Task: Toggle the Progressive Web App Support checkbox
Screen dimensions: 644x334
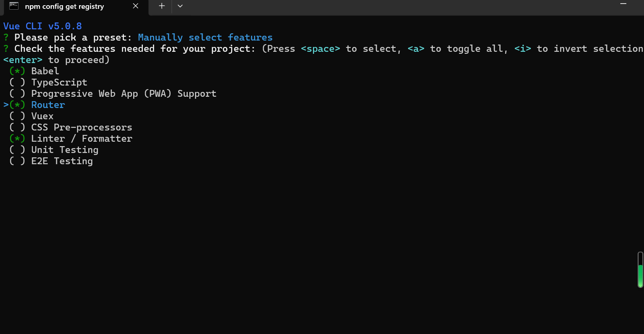Action: [x=17, y=94]
